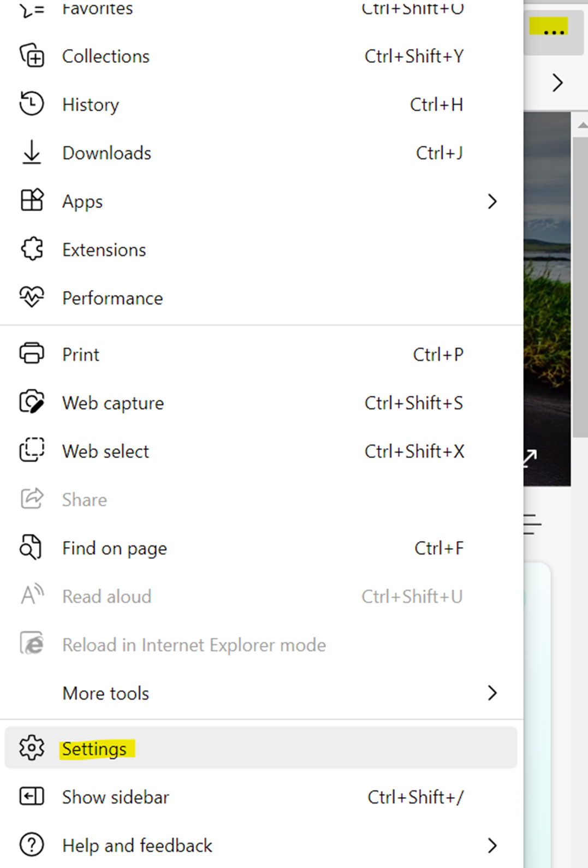Click the Find on page icon
Viewport: 588px width, 868px height.
coord(31,548)
